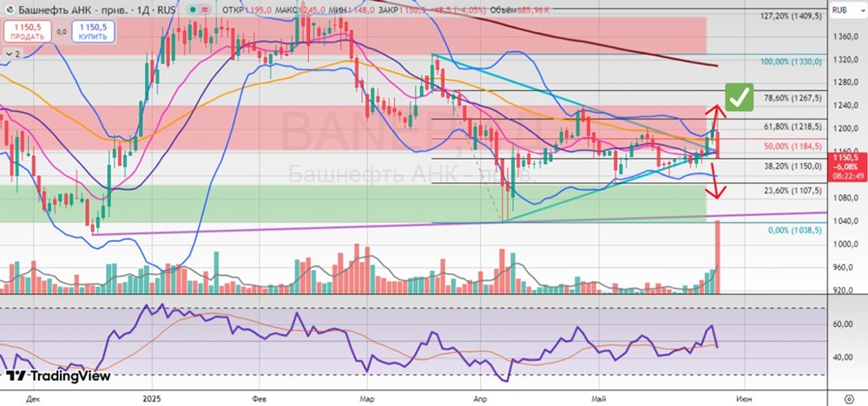Click the 2025 label on time axis
868x406 pixels.
[150, 398]
